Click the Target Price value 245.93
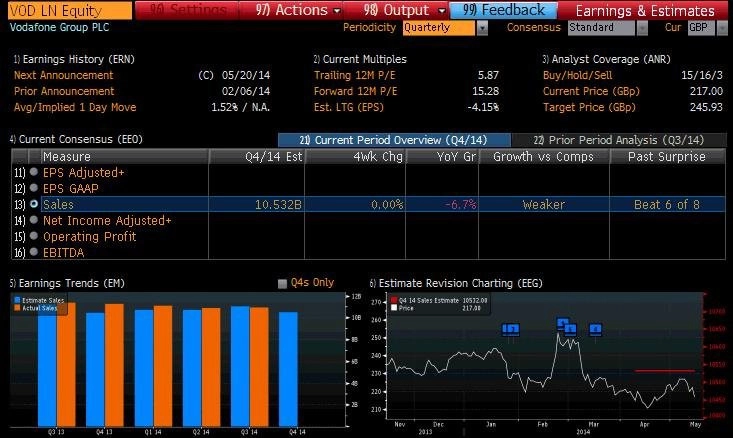This screenshot has width=733, height=438. pos(706,107)
